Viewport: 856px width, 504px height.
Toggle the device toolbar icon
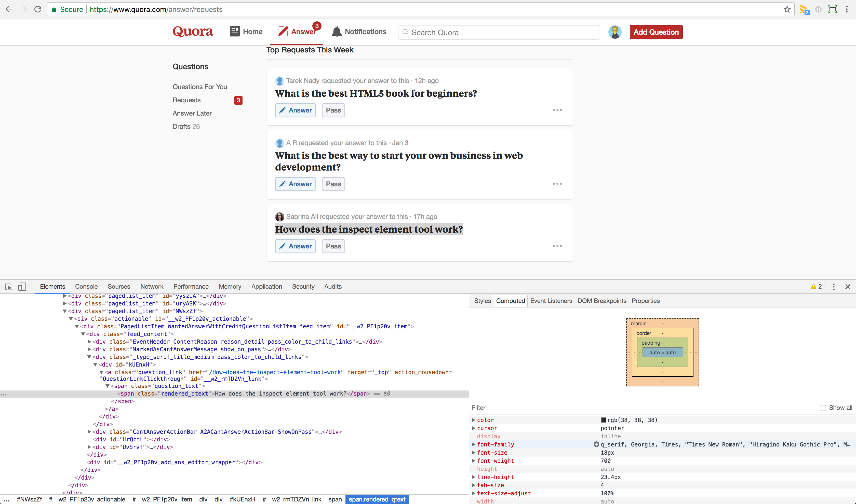tap(22, 287)
